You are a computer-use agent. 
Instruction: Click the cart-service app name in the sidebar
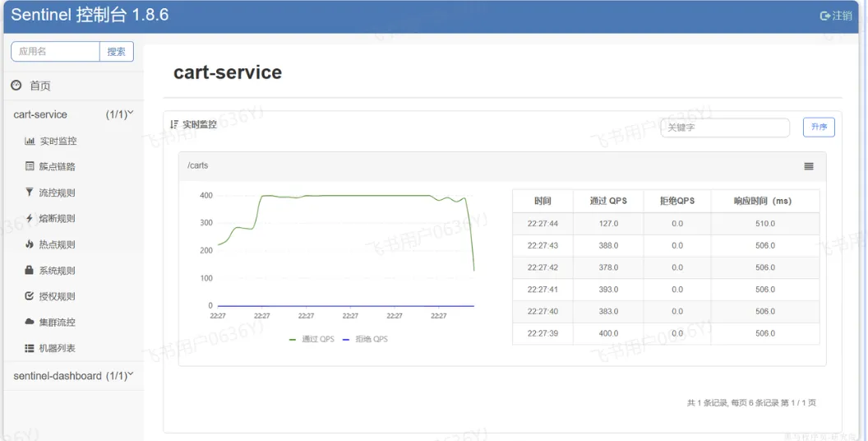(40, 114)
